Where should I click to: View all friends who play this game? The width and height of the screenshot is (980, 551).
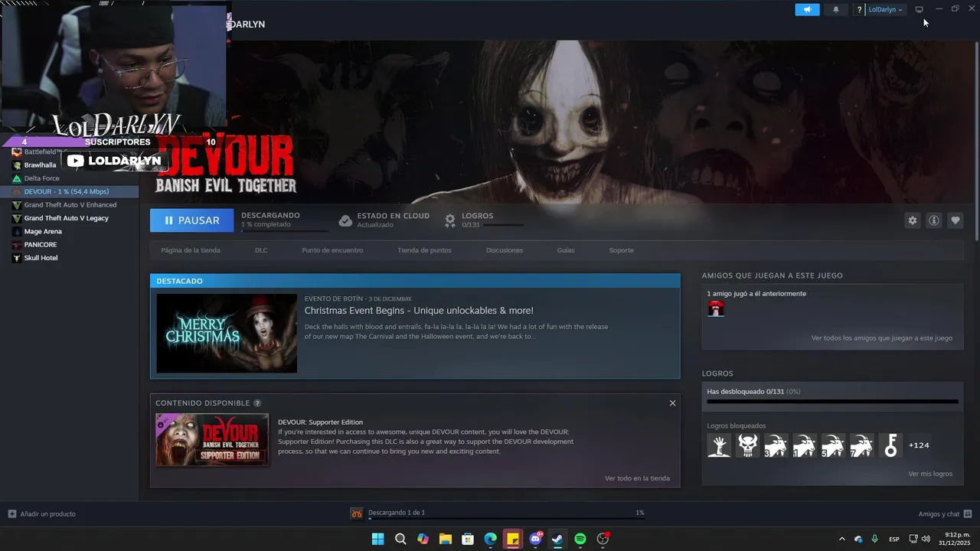click(x=882, y=338)
